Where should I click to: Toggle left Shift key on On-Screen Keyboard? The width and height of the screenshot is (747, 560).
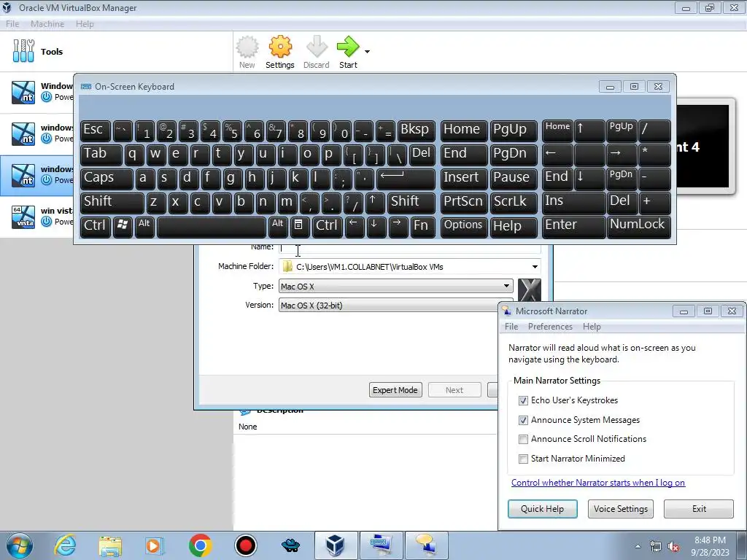[112, 202]
